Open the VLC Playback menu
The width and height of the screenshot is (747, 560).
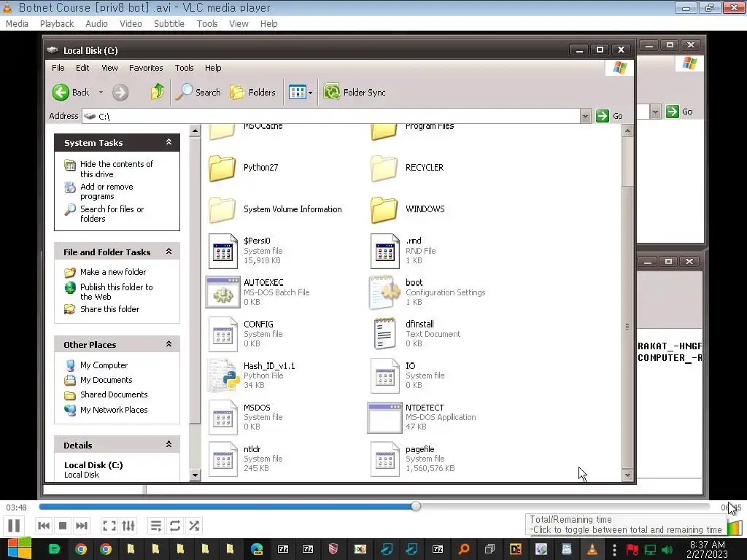[x=57, y=24]
